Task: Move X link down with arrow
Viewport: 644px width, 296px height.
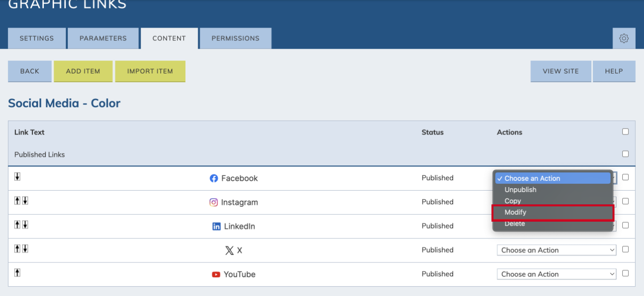Action: [x=25, y=249]
